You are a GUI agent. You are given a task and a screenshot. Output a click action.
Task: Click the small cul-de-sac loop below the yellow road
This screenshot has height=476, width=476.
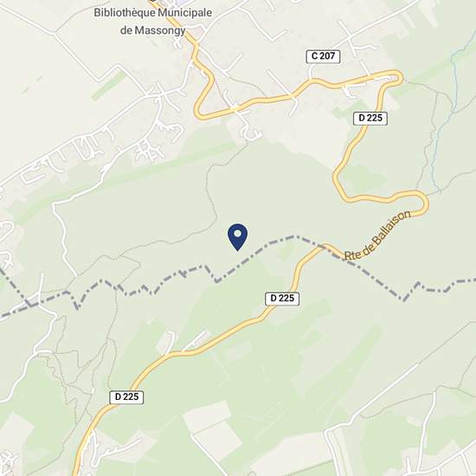(x=251, y=132)
